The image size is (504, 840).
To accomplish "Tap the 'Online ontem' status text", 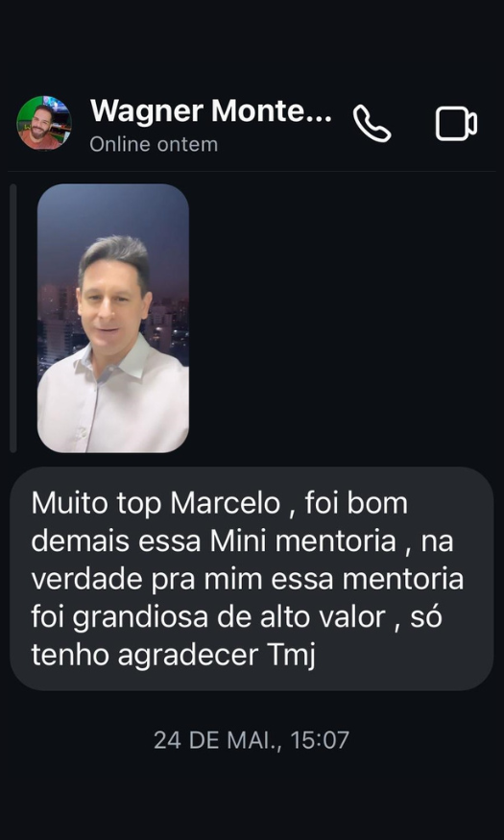I will pyautogui.click(x=154, y=144).
